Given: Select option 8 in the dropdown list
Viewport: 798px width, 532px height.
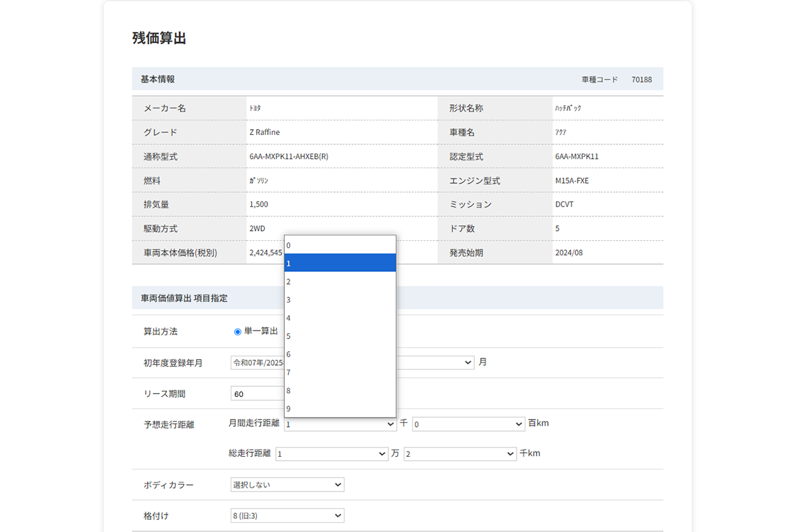Looking at the screenshot, I should (x=340, y=390).
